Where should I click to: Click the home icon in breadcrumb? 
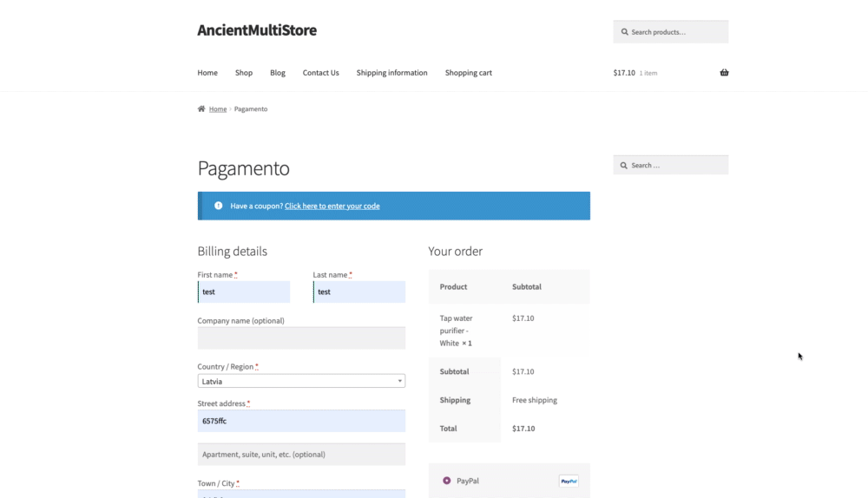(x=201, y=109)
